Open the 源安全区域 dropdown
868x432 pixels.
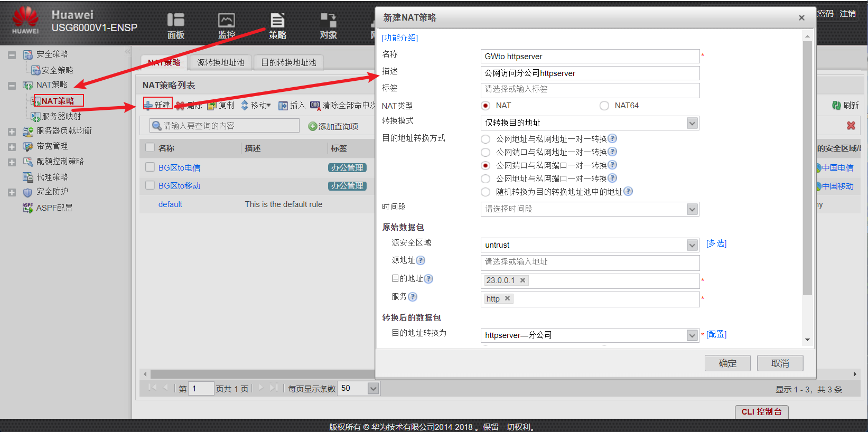coord(692,245)
